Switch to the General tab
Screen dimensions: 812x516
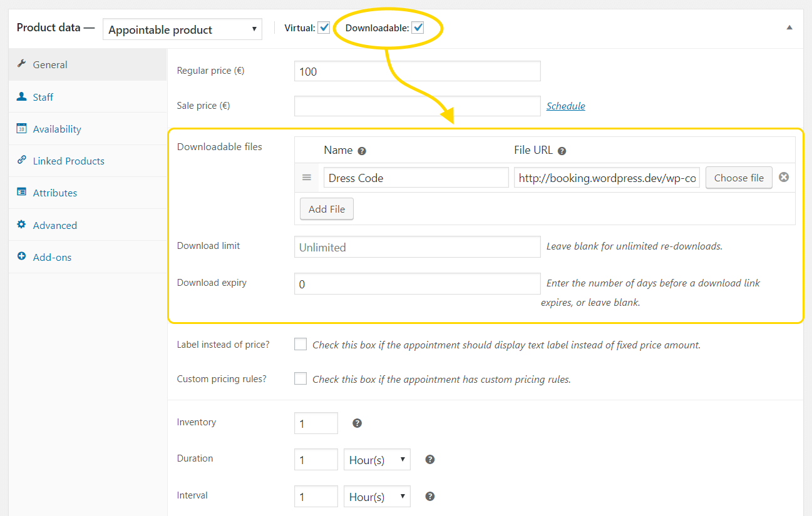[88, 64]
